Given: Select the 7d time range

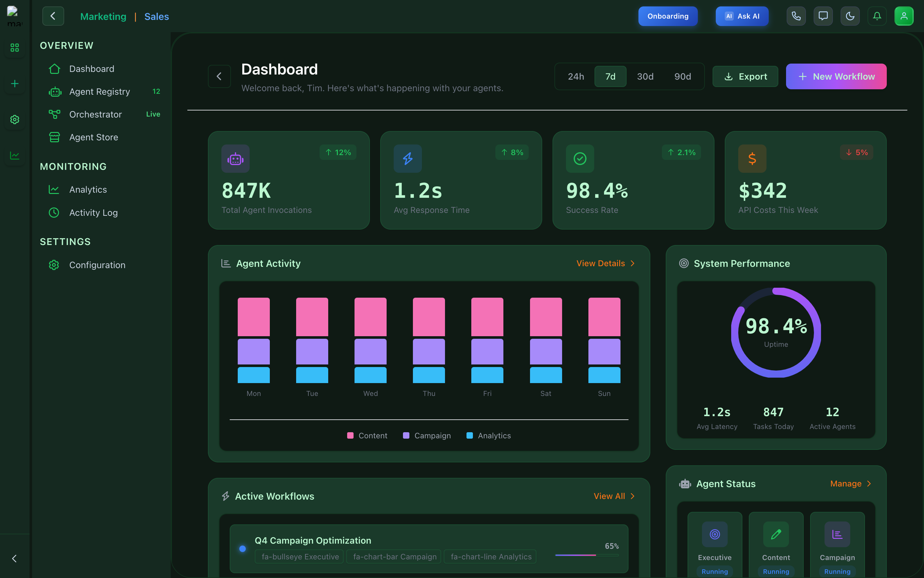Looking at the screenshot, I should pyautogui.click(x=611, y=76).
